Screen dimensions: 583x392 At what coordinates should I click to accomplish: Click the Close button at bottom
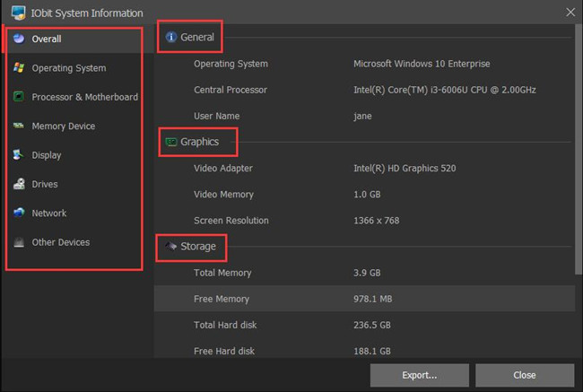(525, 375)
